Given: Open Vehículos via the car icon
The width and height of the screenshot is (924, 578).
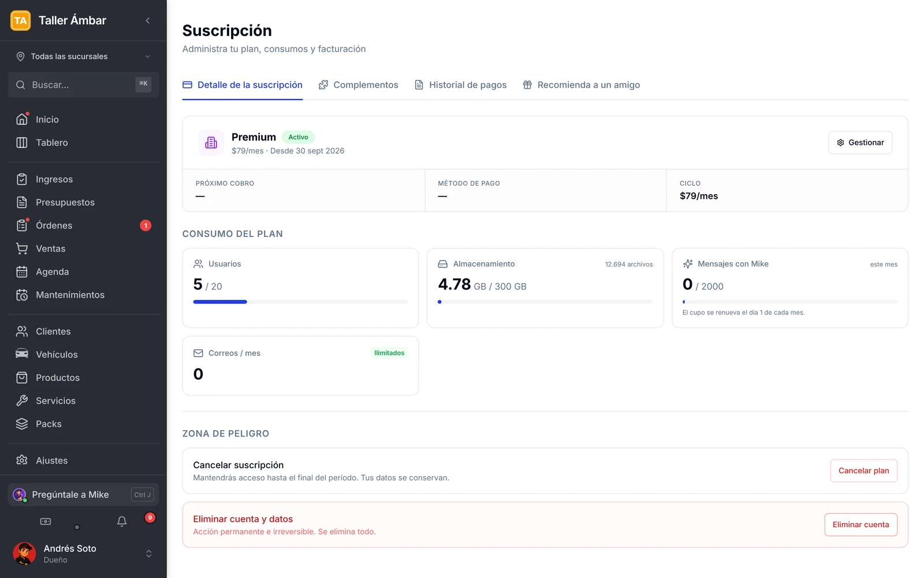Looking at the screenshot, I should (22, 354).
